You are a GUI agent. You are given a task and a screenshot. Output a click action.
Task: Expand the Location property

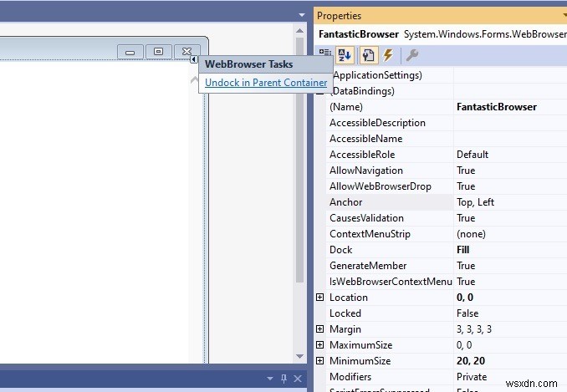(319, 297)
